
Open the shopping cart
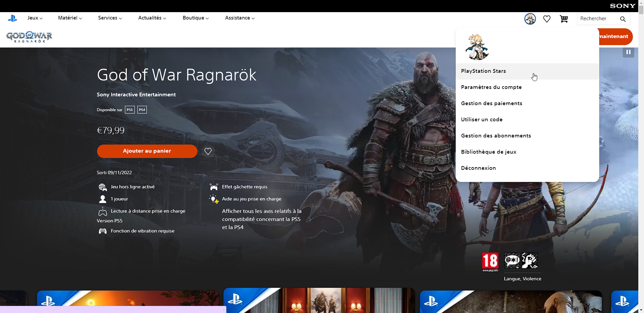563,19
